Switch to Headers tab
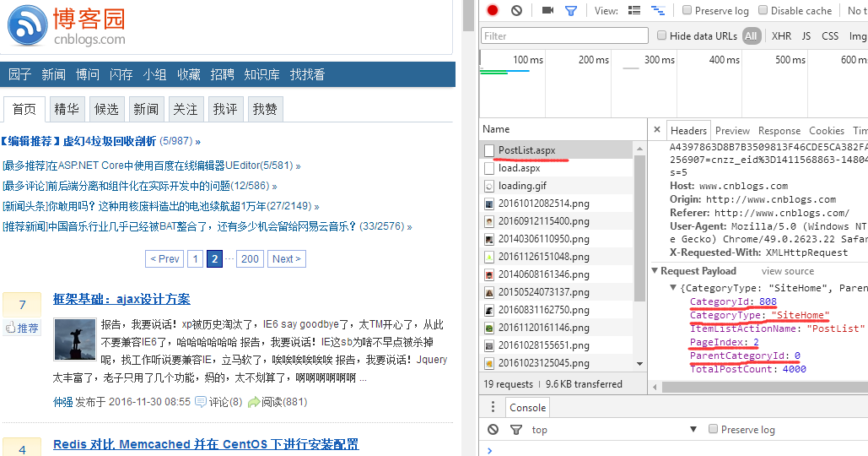This screenshot has height=456, width=868. (x=688, y=130)
